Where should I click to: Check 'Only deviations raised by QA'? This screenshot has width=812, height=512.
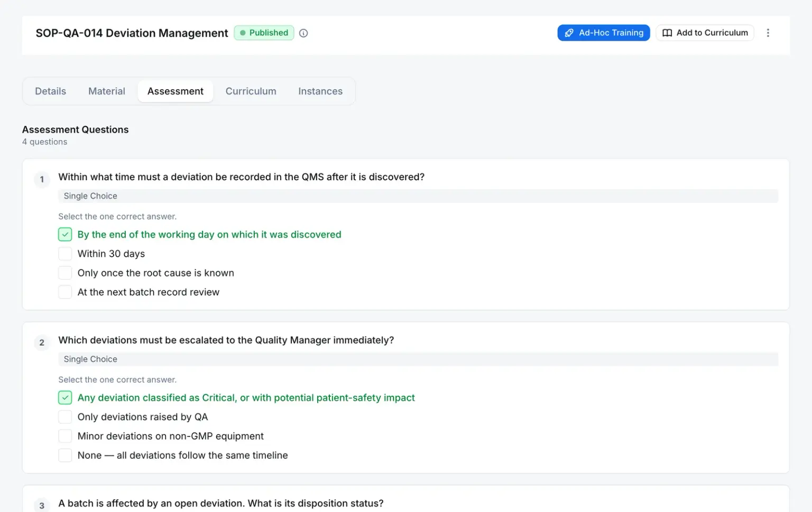(65, 417)
